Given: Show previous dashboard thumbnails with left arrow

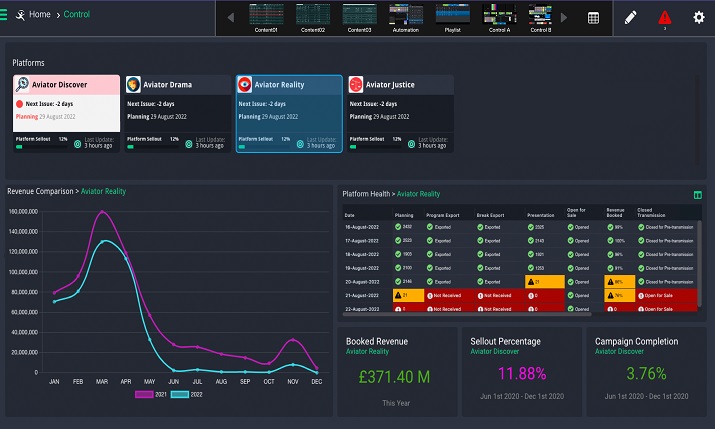Looking at the screenshot, I should pyautogui.click(x=231, y=18).
